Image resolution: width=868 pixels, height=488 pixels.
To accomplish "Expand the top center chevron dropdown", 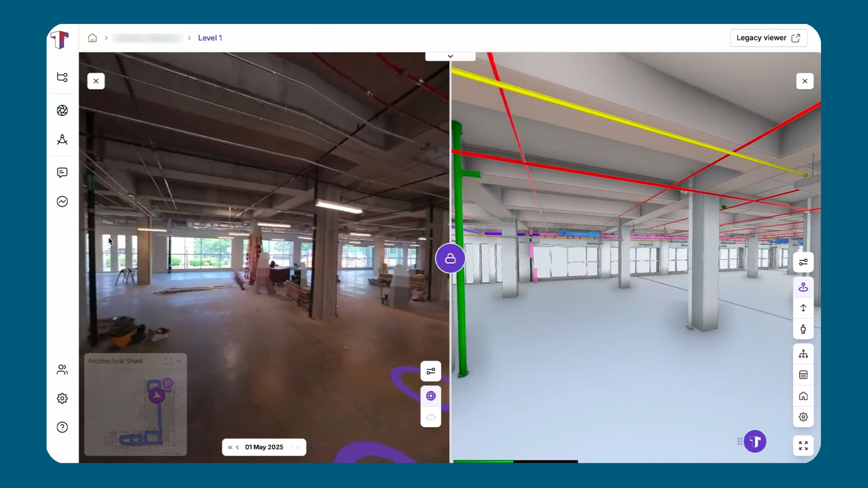I will pos(450,56).
